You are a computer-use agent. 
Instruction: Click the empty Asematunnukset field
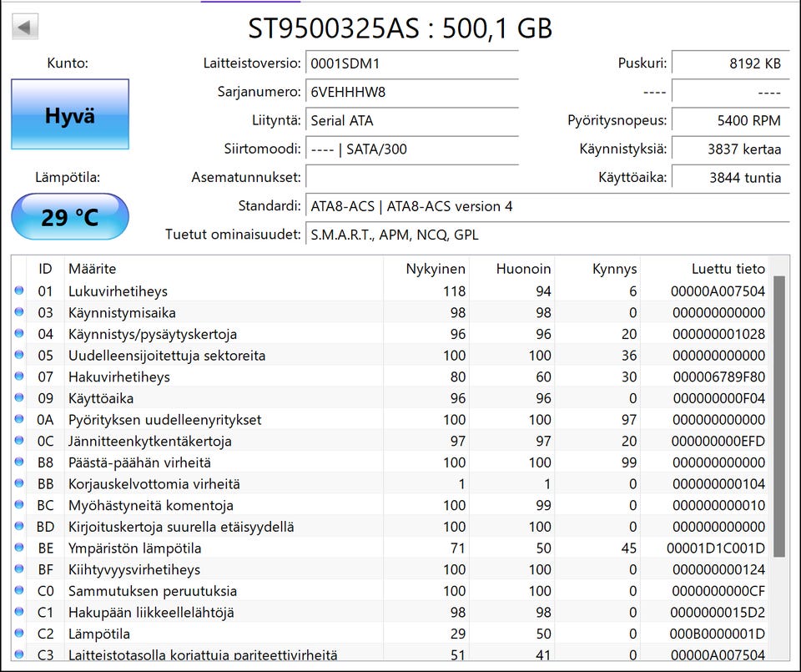[412, 177]
